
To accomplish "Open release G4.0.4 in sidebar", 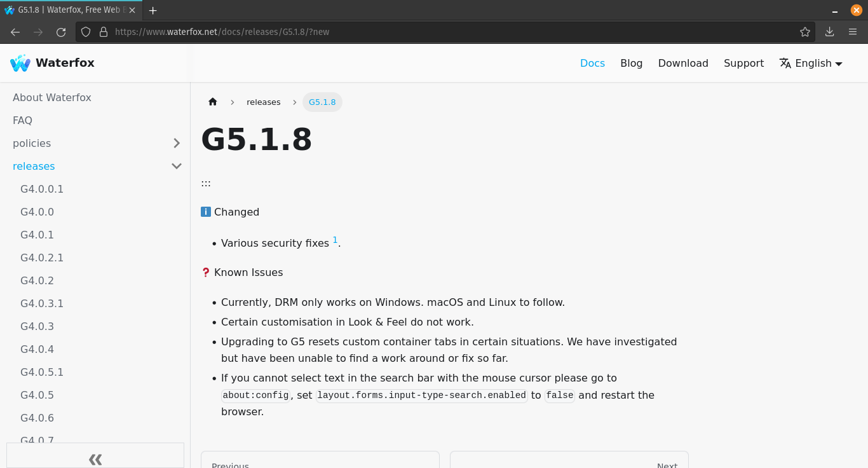I will pos(37,349).
